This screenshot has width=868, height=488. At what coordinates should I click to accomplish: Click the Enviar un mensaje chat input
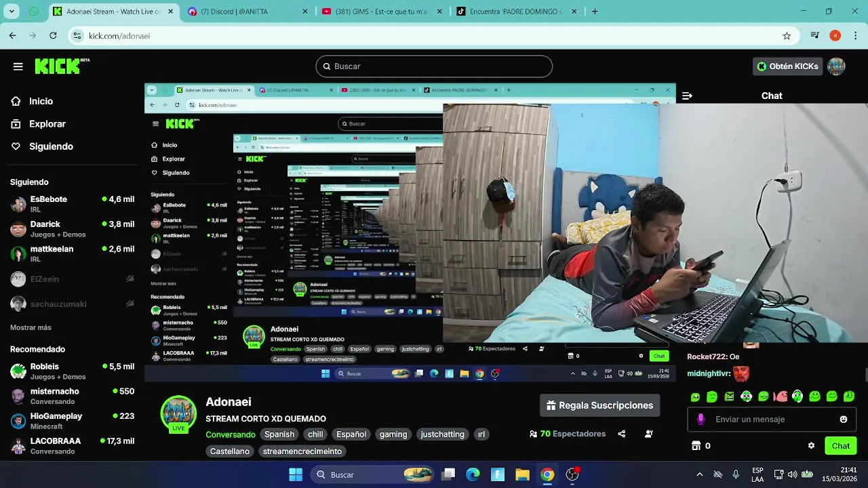772,420
